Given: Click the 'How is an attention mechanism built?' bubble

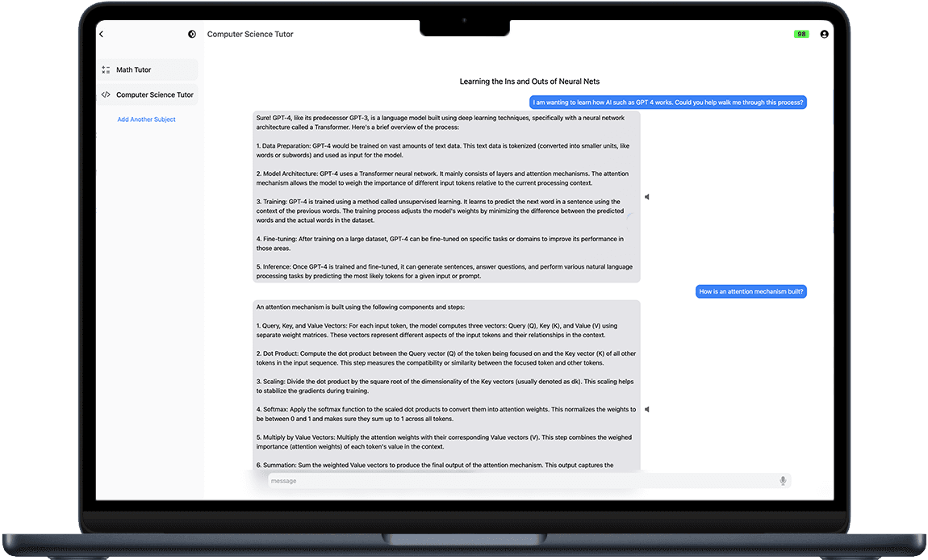Looking at the screenshot, I should [750, 291].
